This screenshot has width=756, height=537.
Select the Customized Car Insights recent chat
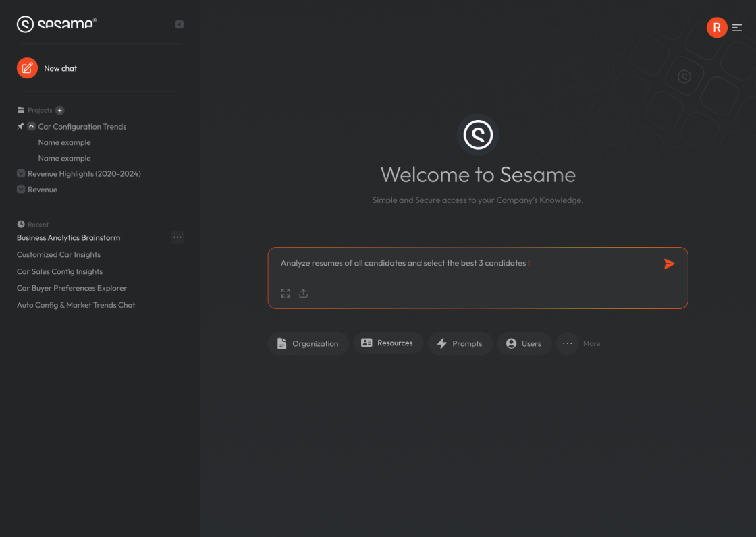click(59, 254)
